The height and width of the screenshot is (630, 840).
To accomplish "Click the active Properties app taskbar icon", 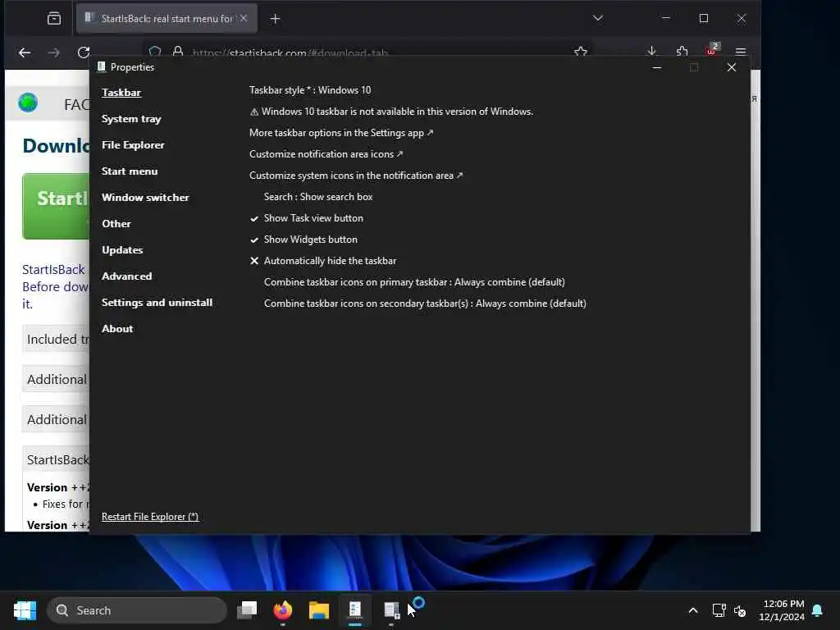I will (x=354, y=609).
